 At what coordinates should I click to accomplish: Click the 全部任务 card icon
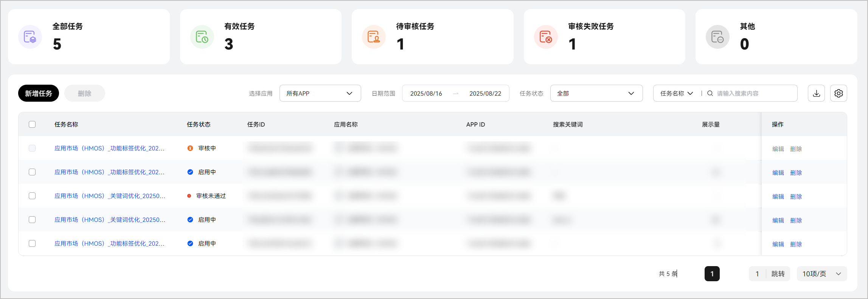click(30, 37)
